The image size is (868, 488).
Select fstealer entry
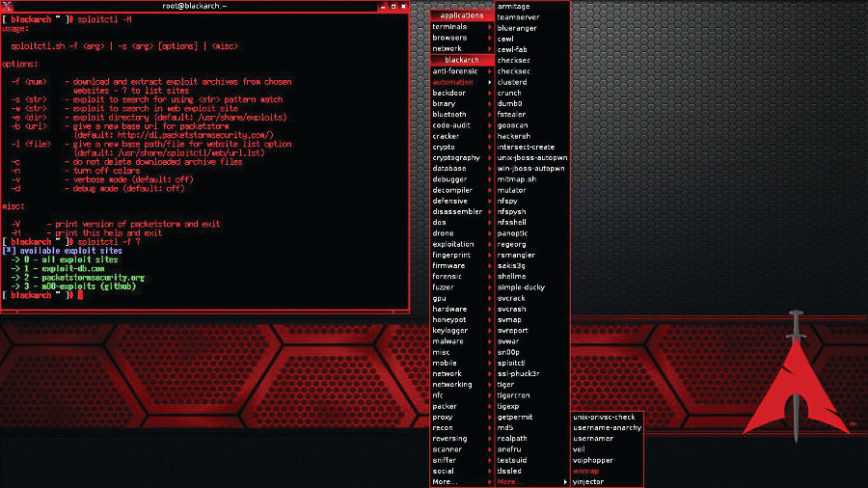[511, 115]
